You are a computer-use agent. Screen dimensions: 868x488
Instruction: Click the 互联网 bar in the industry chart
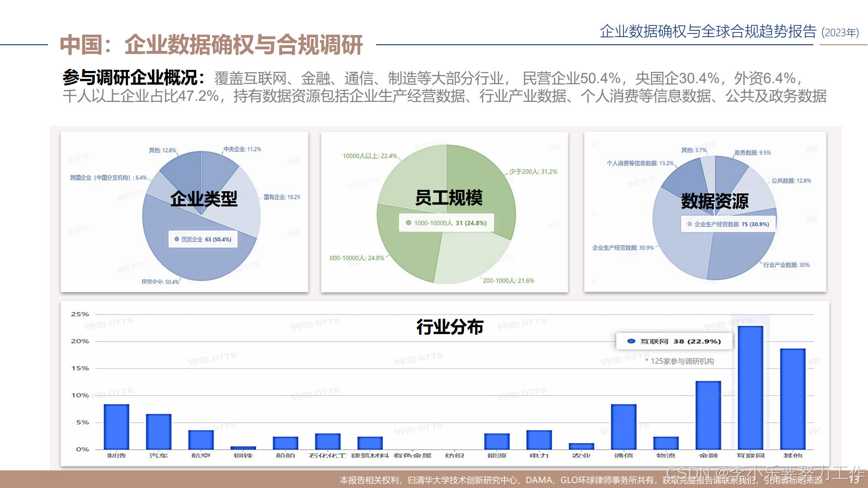tap(750, 388)
